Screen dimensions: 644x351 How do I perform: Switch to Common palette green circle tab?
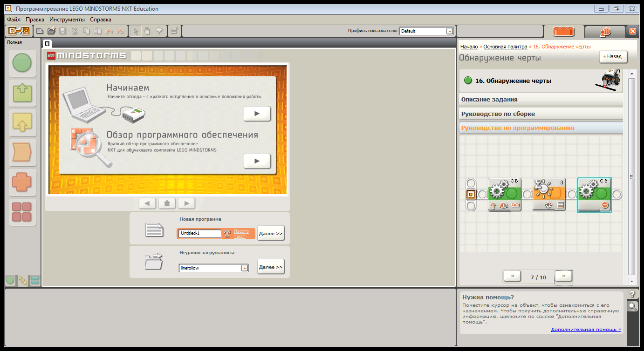tap(10, 281)
